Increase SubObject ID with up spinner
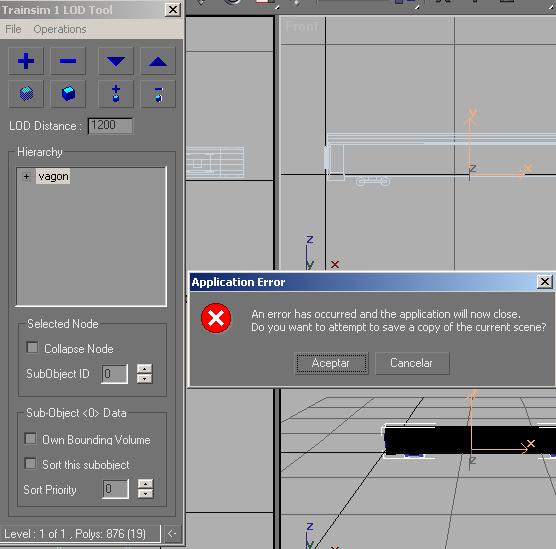 (144, 369)
